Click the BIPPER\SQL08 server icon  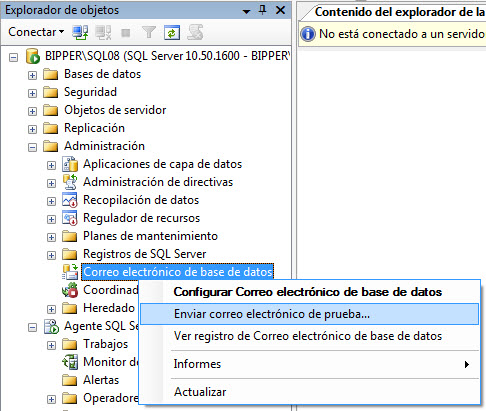(33, 56)
